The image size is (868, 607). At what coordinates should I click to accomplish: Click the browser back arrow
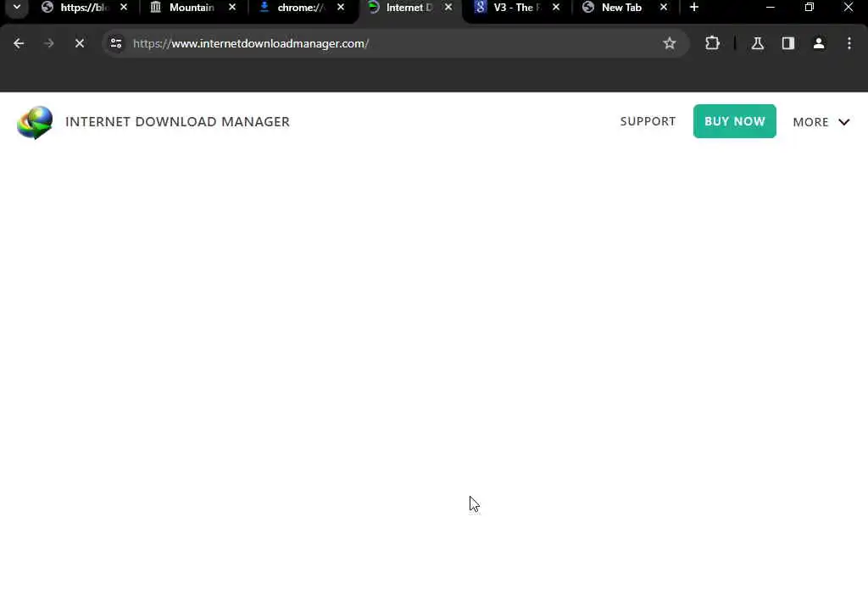click(19, 43)
